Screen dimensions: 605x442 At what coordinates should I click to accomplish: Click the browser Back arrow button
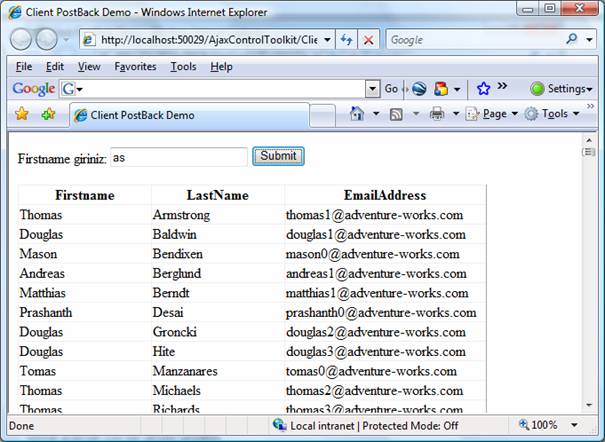(x=20, y=39)
